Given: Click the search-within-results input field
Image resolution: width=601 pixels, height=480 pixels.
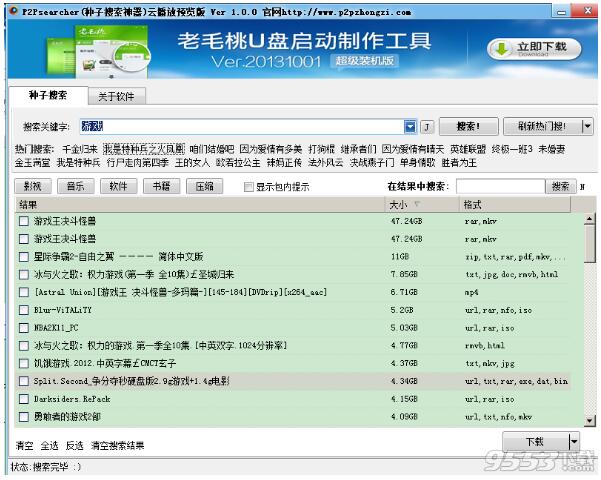Looking at the screenshot, I should pyautogui.click(x=500, y=186).
